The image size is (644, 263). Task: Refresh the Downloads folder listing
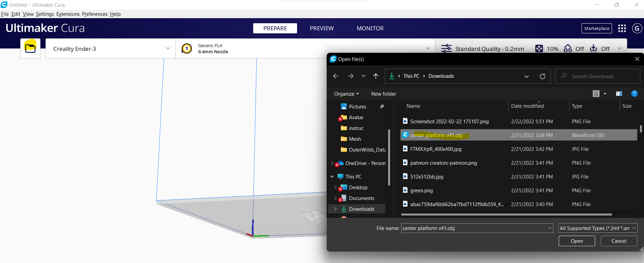(x=543, y=76)
